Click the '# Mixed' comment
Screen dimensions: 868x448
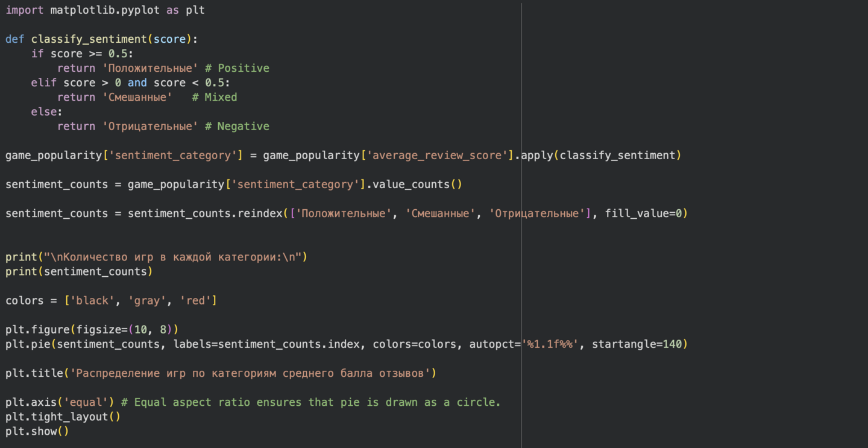pyautogui.click(x=215, y=97)
